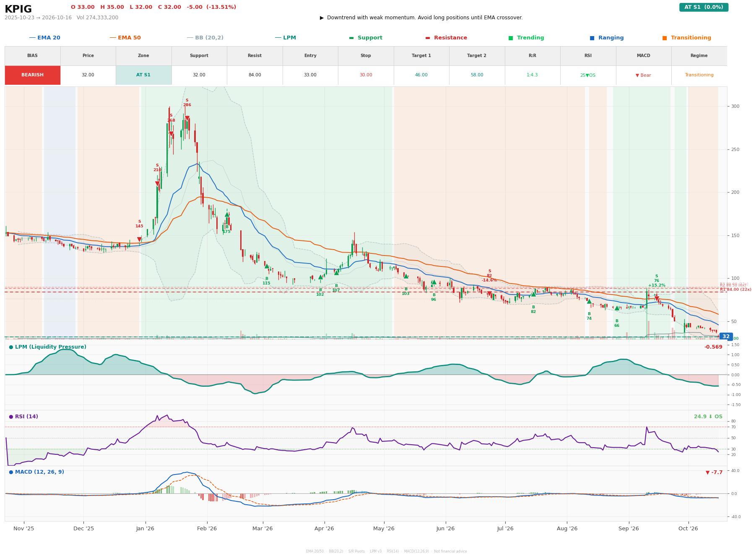Click the MACD cell showing Bear
Image resolution: width=756 pixels, height=558 pixels.
click(x=643, y=75)
